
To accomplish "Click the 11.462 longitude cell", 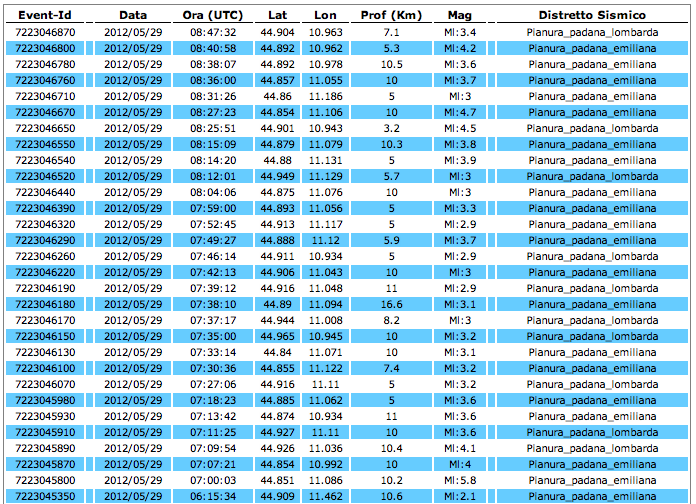I will 325,496.
